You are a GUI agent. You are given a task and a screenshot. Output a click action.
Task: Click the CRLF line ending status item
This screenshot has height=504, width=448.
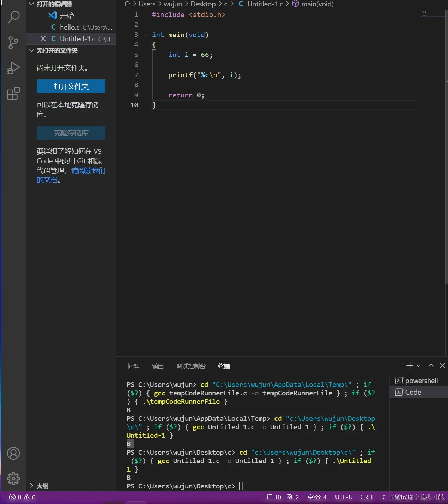pos(367,497)
